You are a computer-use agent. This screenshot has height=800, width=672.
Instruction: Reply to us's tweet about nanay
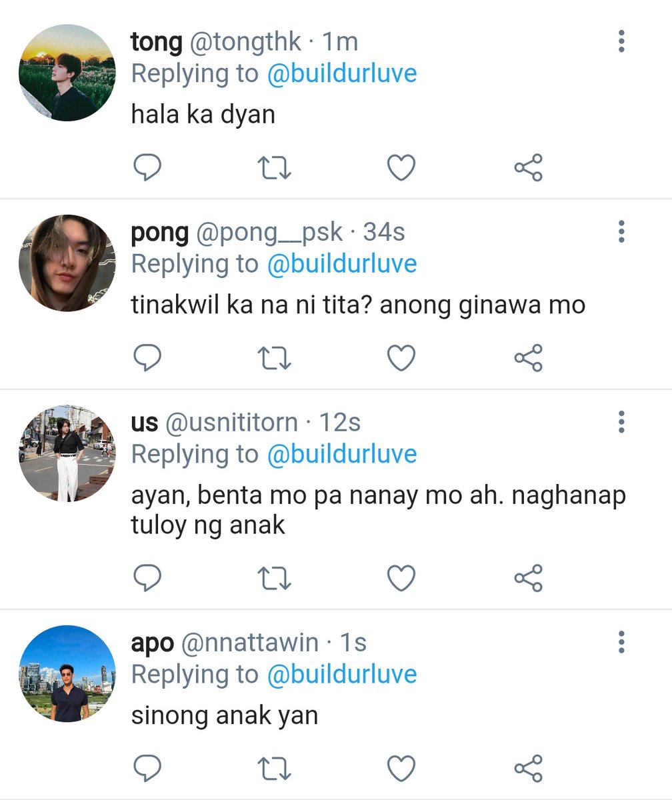[147, 578]
